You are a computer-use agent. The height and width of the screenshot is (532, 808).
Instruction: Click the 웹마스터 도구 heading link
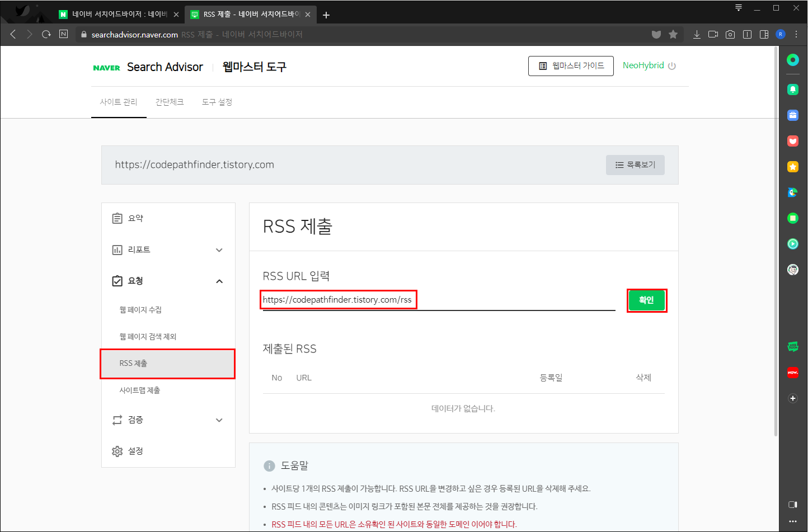point(255,67)
